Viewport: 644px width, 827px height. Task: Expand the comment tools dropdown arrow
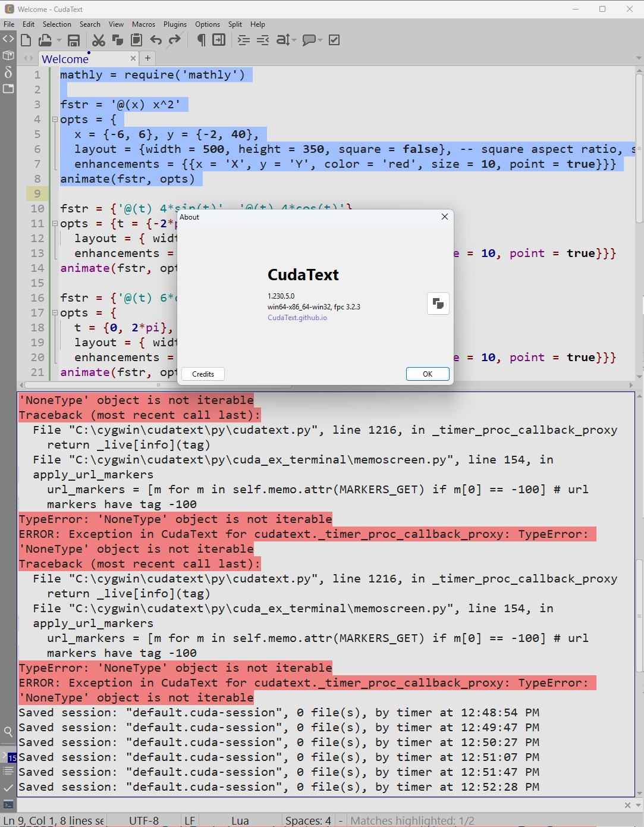click(321, 40)
